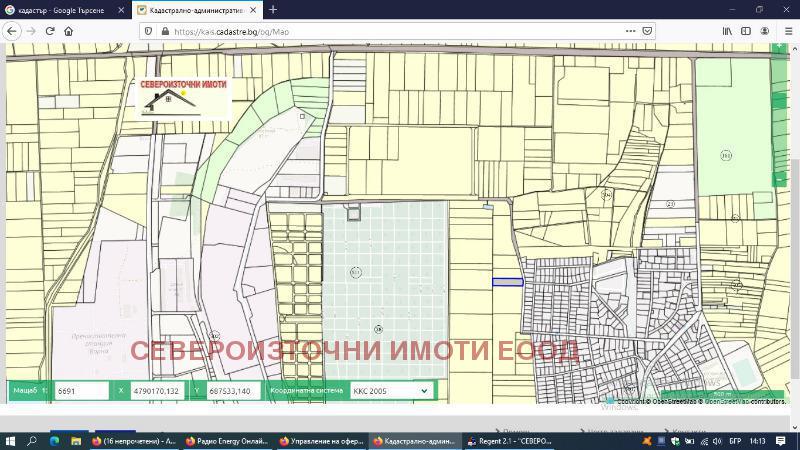Toggle the browser sidebar view icon
Image resolution: width=800 pixels, height=450 pixels.
pos(746,31)
